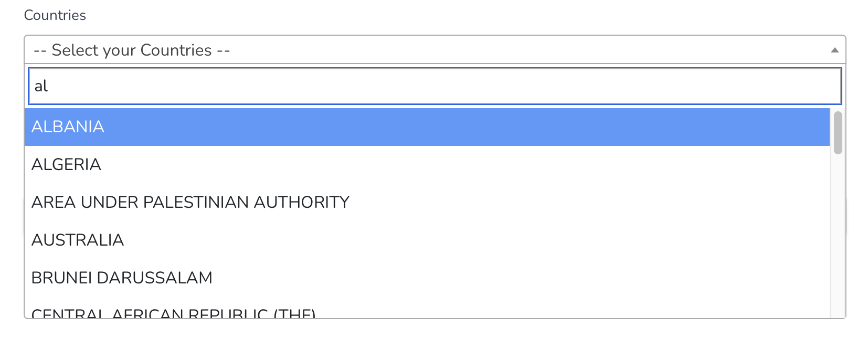
Task: Click the dropdown list scrollbar thumb
Action: pyautogui.click(x=838, y=132)
